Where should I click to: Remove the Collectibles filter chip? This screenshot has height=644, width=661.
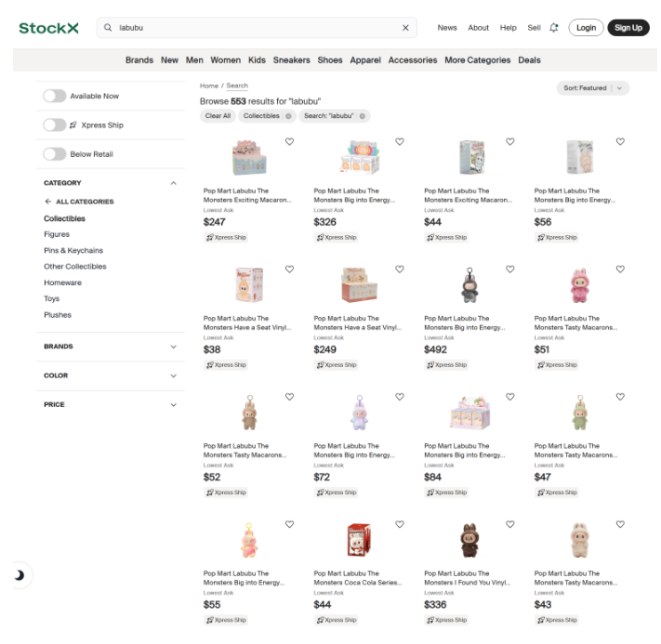288,116
